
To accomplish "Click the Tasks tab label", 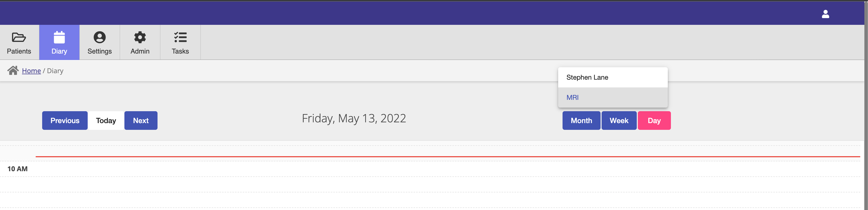I will pyautogui.click(x=180, y=51).
